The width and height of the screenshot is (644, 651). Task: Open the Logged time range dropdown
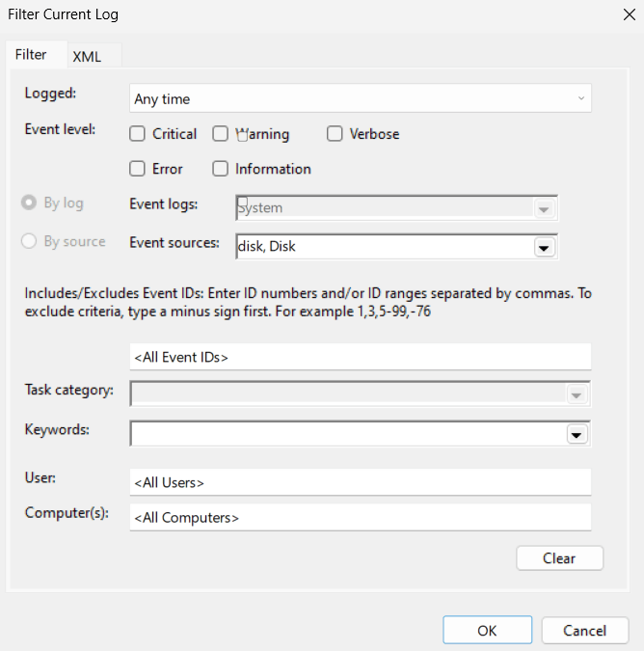pos(361,98)
